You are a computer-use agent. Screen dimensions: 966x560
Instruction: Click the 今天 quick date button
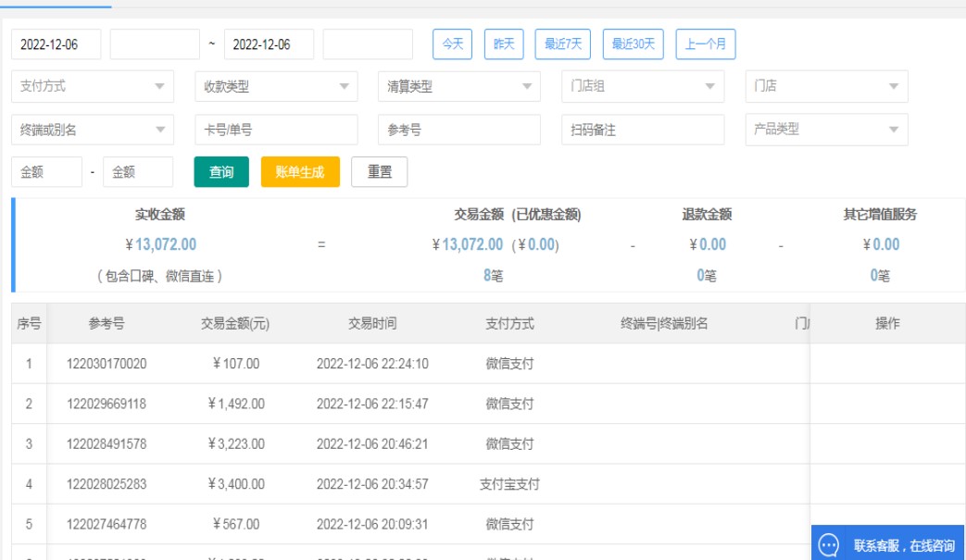pyautogui.click(x=452, y=44)
